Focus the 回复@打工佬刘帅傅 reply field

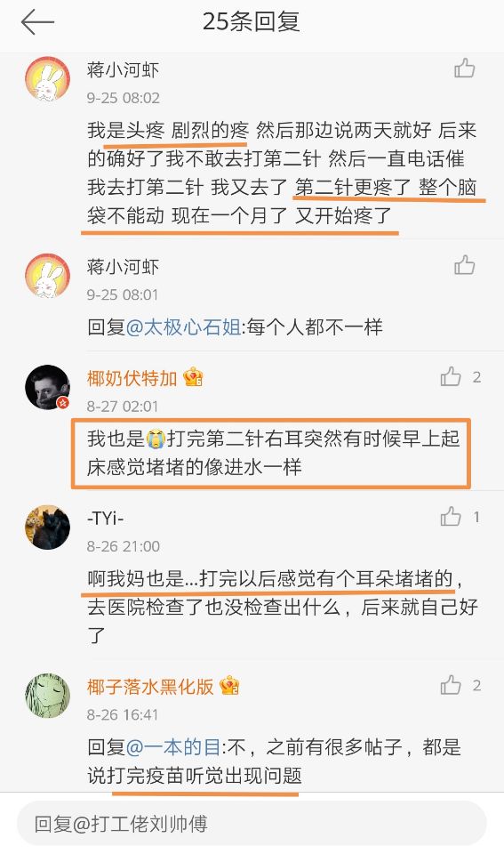click(x=252, y=824)
